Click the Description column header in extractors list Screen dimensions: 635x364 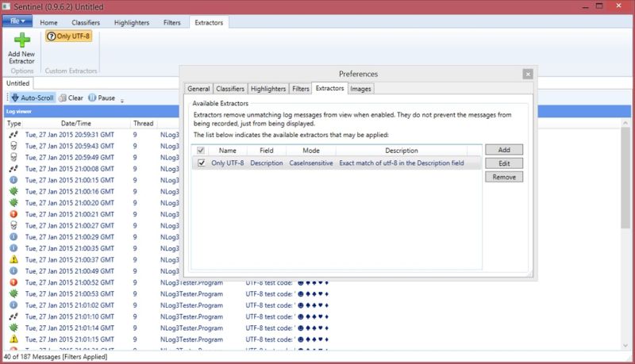tap(402, 151)
